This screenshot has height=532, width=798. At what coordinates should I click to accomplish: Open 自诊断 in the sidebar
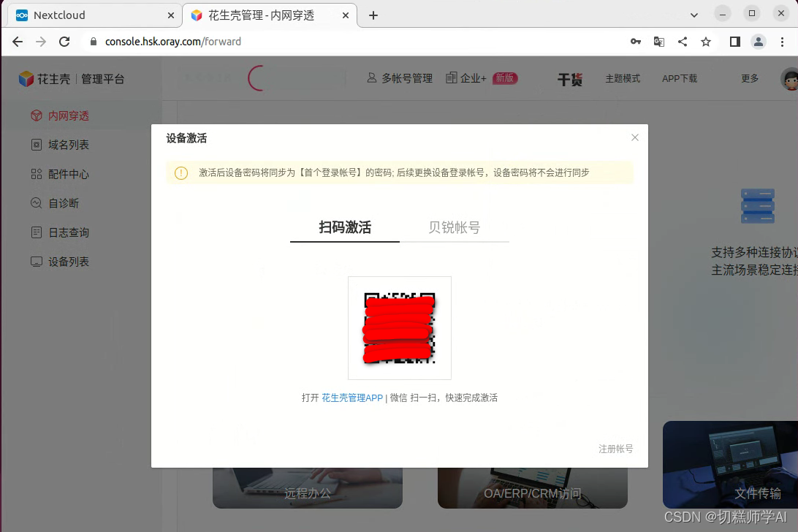63,203
